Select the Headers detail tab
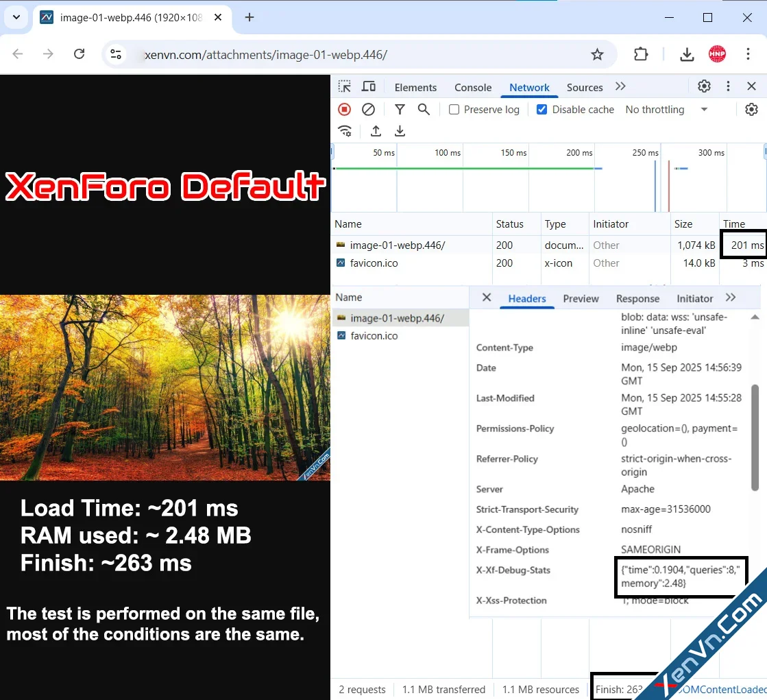This screenshot has width=767, height=700. [x=527, y=298]
